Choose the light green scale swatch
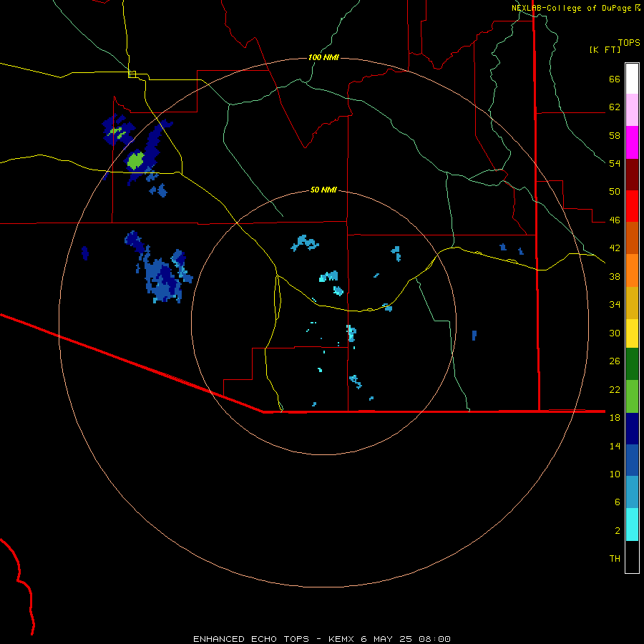Image resolution: width=644 pixels, height=644 pixels. click(632, 396)
